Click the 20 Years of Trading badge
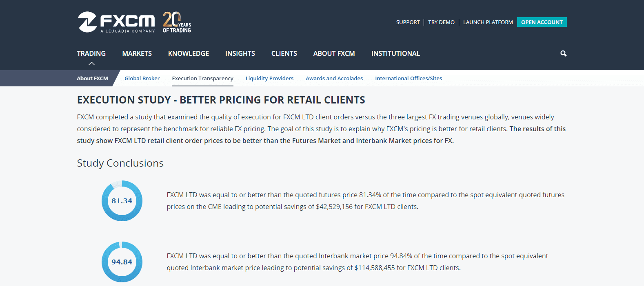644x286 pixels. [x=177, y=22]
